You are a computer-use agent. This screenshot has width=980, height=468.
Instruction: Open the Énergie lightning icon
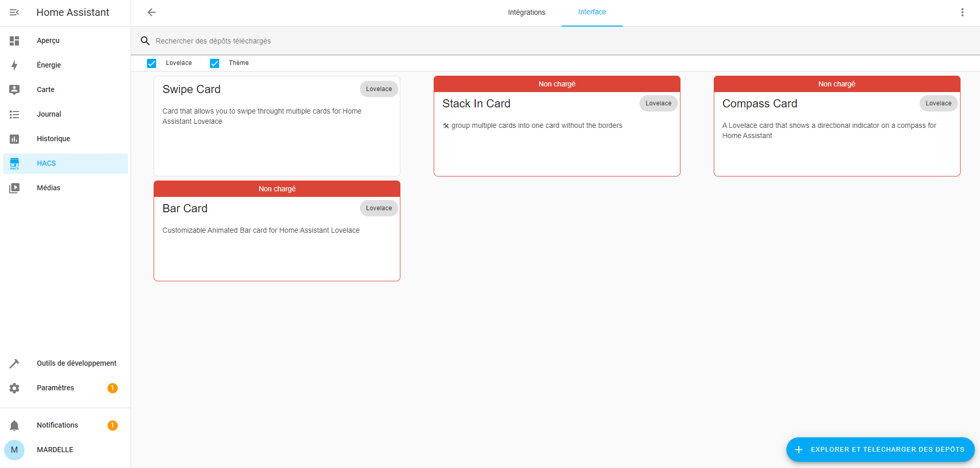coord(14,65)
